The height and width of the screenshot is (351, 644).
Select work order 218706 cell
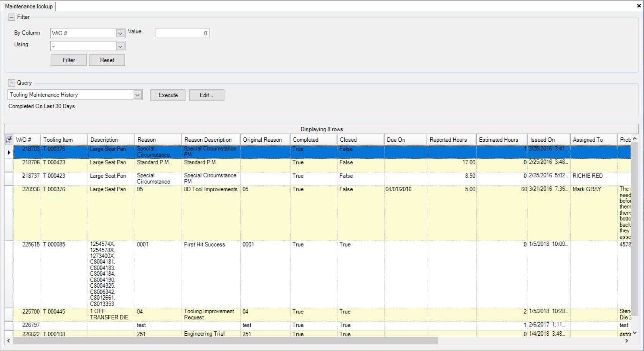tap(27, 166)
